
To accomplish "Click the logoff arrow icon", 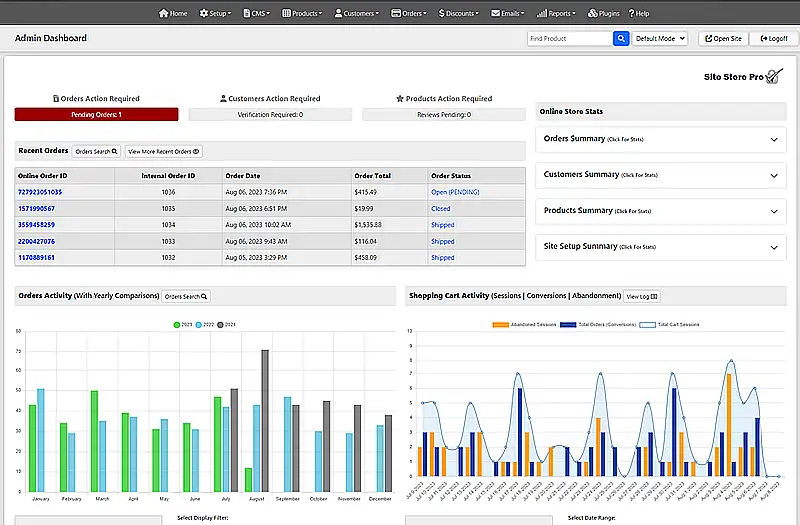I will pyautogui.click(x=764, y=38).
